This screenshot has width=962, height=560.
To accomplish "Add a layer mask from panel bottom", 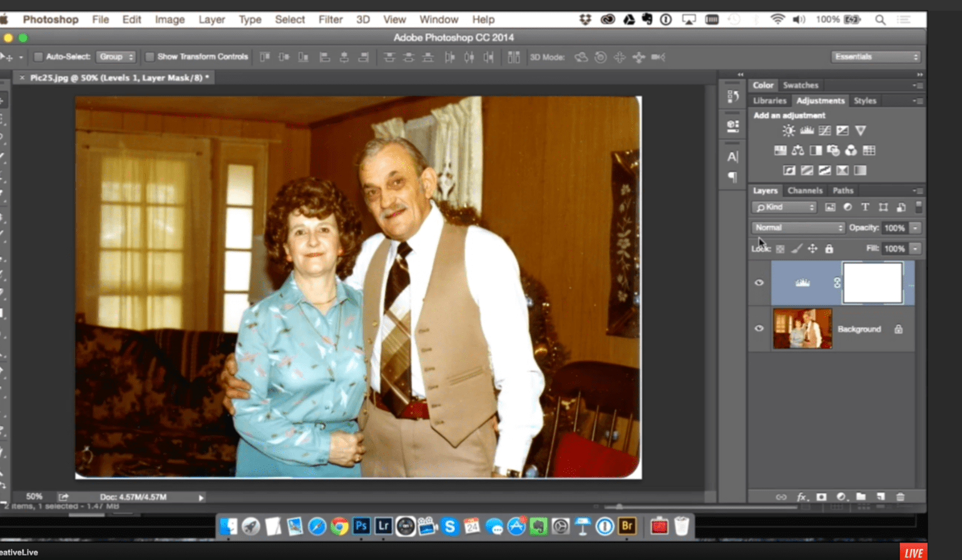I will point(821,496).
